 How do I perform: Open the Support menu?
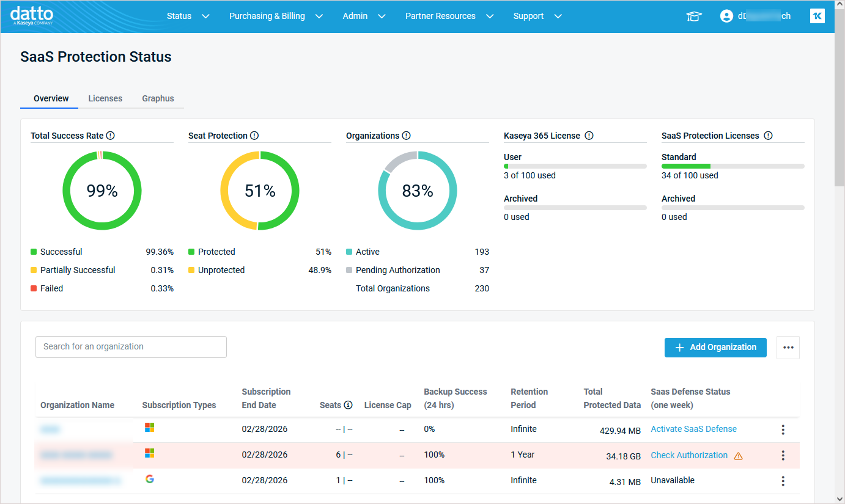pyautogui.click(x=528, y=16)
